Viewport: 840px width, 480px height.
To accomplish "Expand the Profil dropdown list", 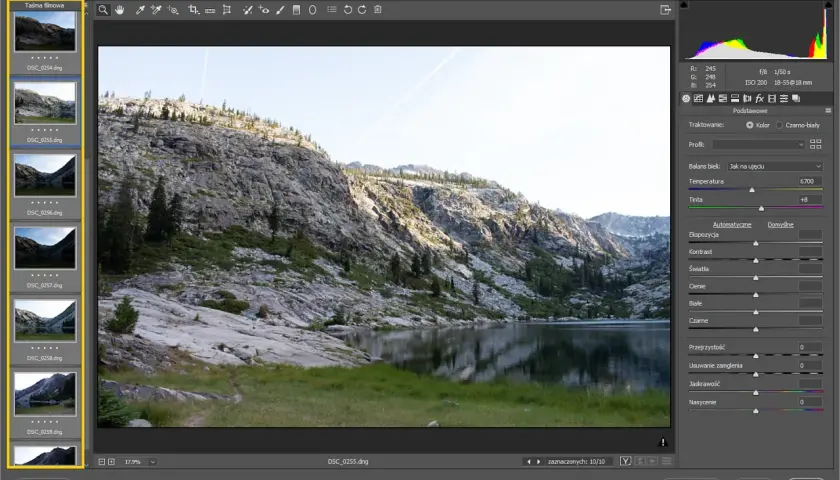I will click(x=759, y=145).
